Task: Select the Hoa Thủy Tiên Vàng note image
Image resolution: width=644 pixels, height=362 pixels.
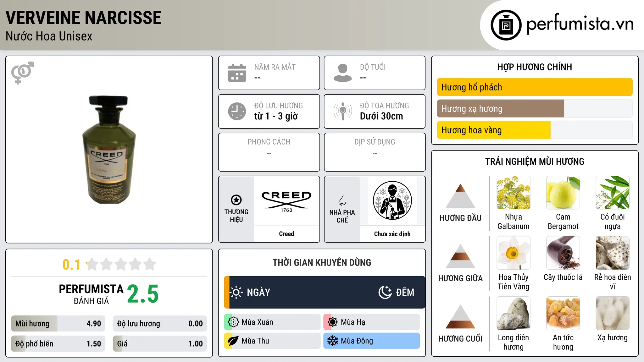Action: click(514, 253)
